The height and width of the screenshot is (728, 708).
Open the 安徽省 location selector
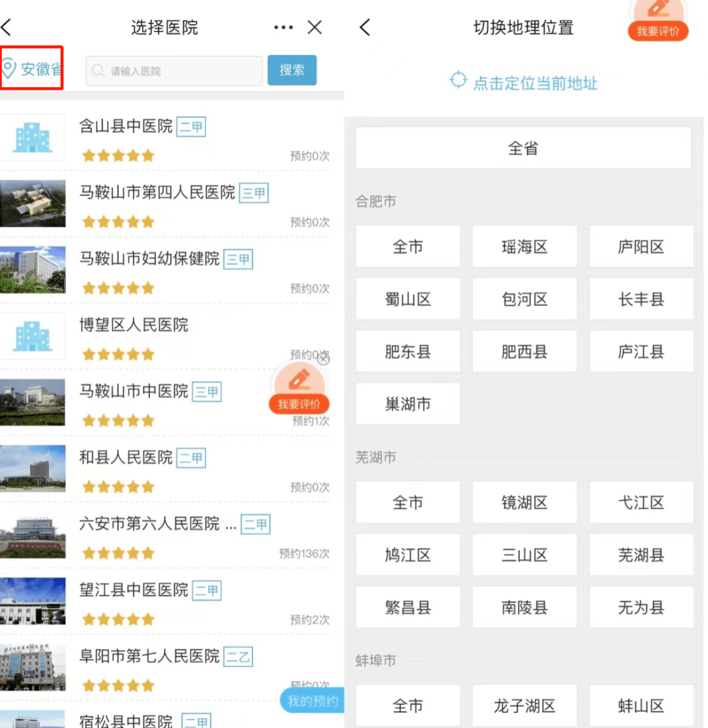(32, 69)
